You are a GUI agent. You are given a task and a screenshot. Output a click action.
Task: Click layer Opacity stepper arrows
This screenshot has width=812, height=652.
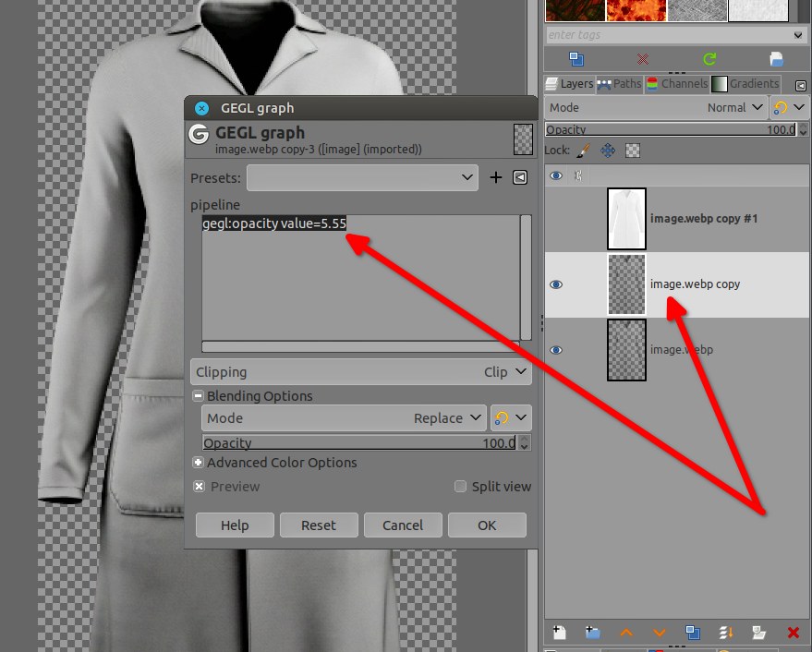coord(803,129)
